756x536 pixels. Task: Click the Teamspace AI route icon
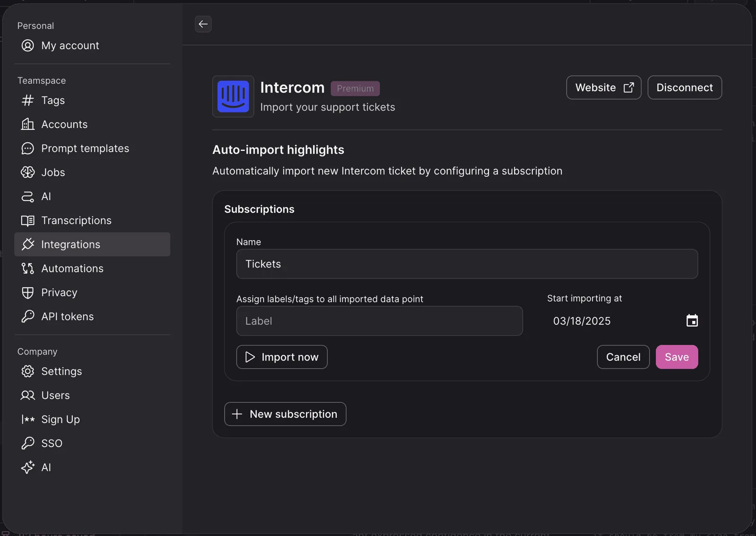tap(28, 196)
